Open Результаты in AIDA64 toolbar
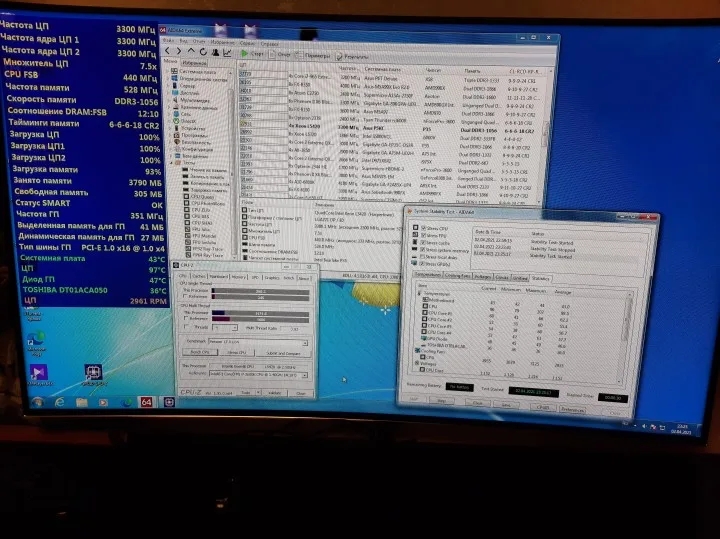Screen dimensions: 720x539 tap(352, 56)
